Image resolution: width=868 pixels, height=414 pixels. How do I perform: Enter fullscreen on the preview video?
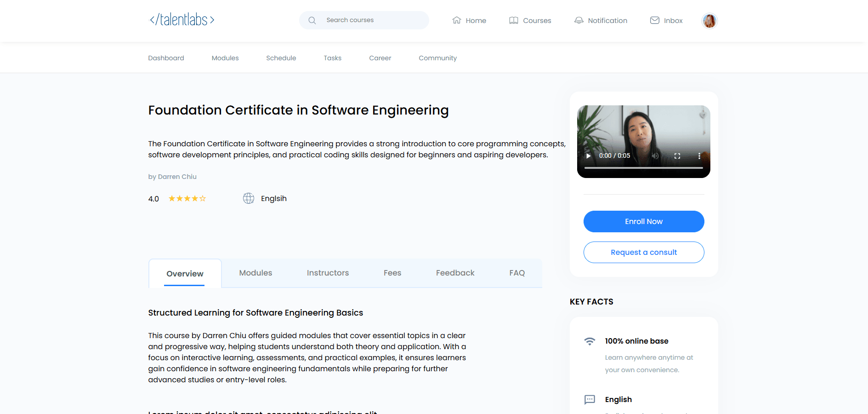tap(677, 156)
